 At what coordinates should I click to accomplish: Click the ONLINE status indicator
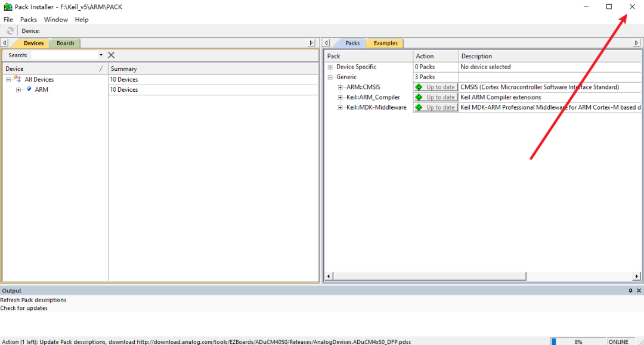(x=618, y=341)
